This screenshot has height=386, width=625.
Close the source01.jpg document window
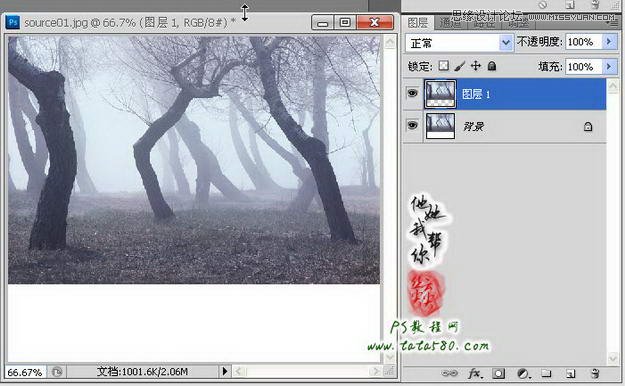coord(375,23)
